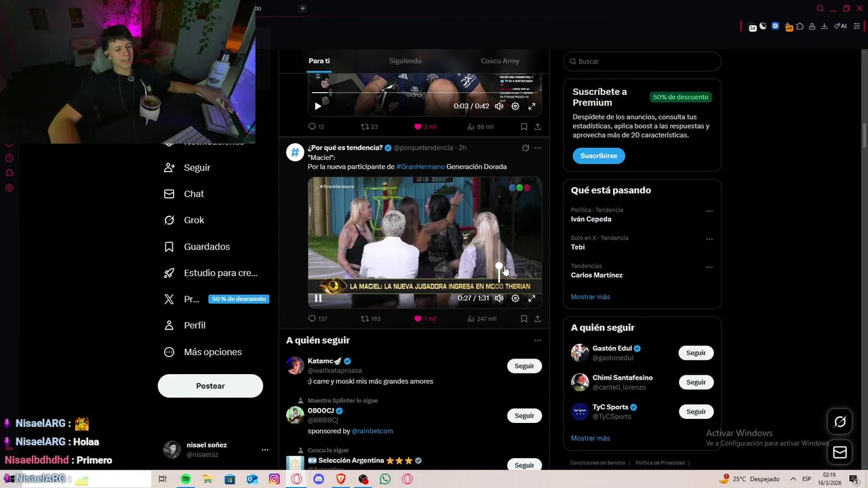Switch to the Para ti tab
868x488 pixels.
(319, 61)
